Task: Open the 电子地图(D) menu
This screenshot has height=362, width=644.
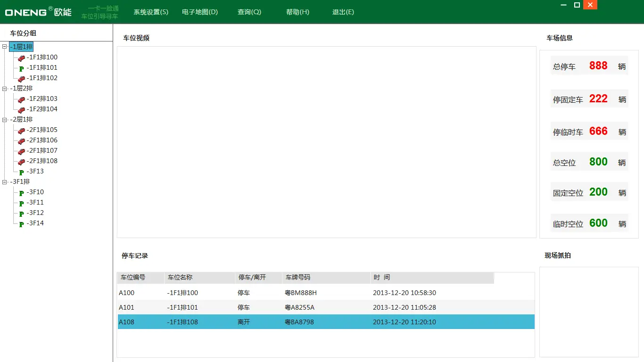Action: click(200, 12)
